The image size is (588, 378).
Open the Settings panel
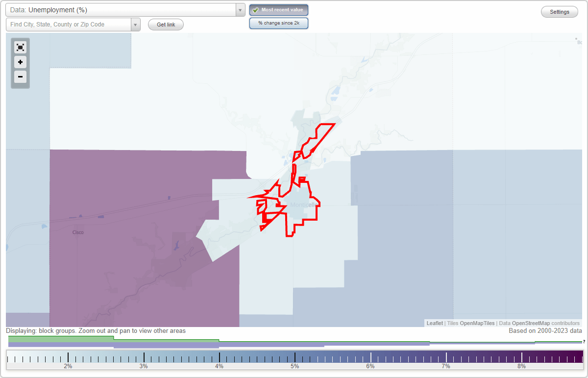point(559,11)
